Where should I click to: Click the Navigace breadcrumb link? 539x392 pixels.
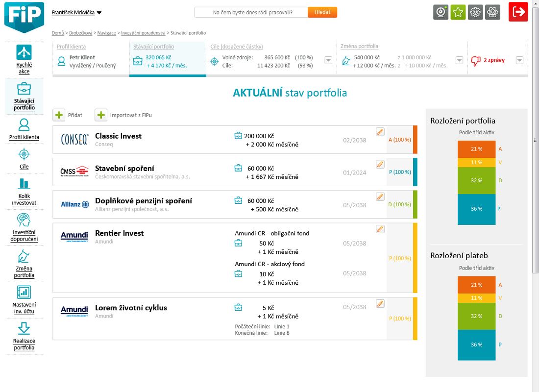point(106,33)
